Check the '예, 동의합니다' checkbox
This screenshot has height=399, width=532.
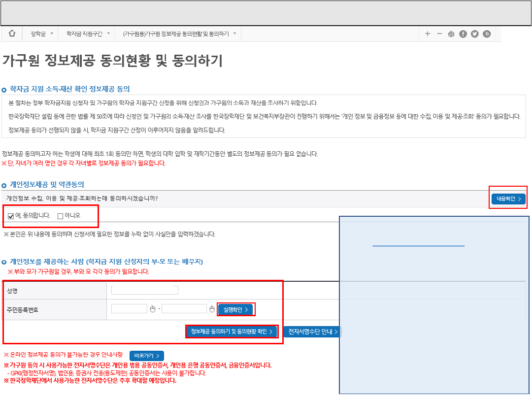coord(11,216)
